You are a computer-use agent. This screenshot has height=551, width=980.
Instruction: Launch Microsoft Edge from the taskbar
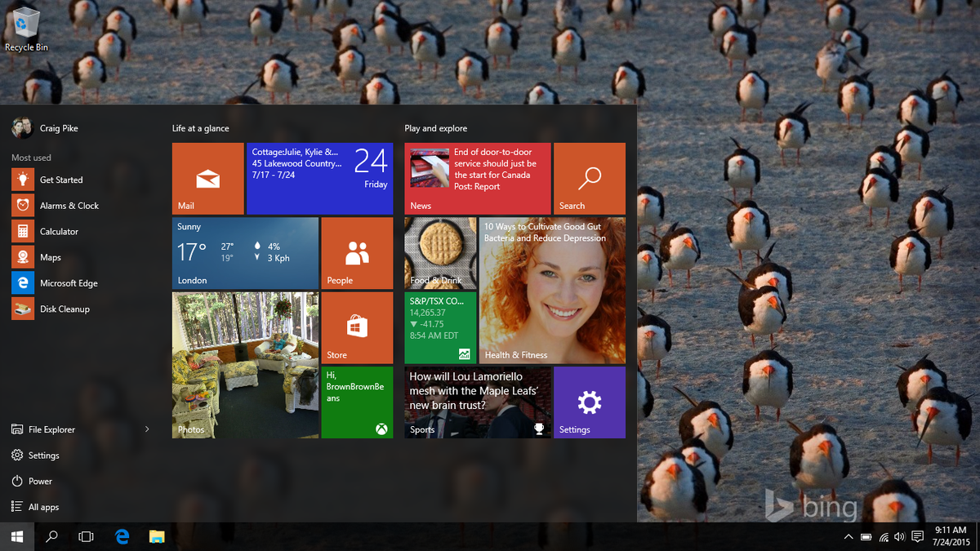122,536
